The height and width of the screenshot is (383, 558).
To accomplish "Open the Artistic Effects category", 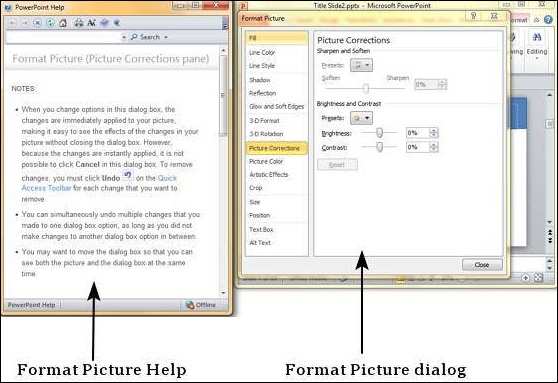I will click(x=276, y=174).
